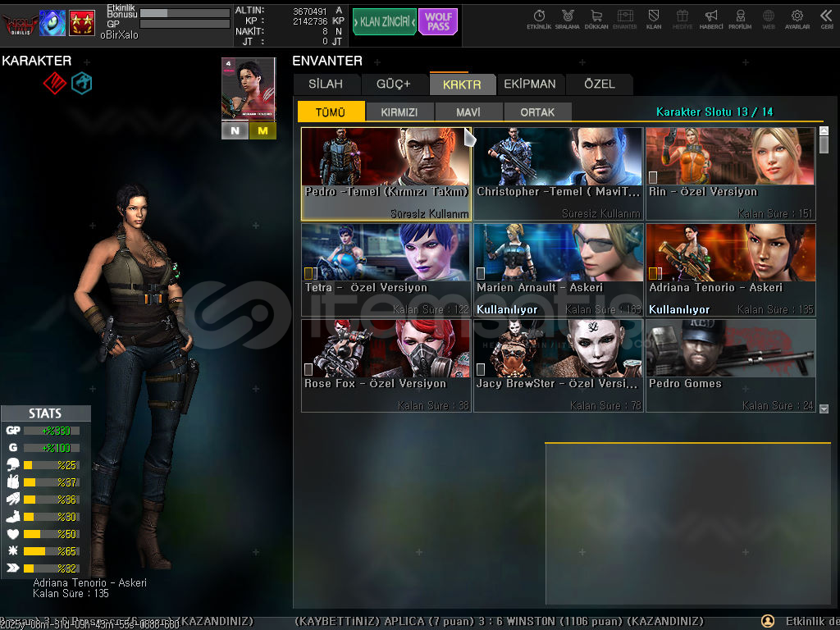Filter characters by Ortak
Screen dimensions: 840x630
coord(537,112)
